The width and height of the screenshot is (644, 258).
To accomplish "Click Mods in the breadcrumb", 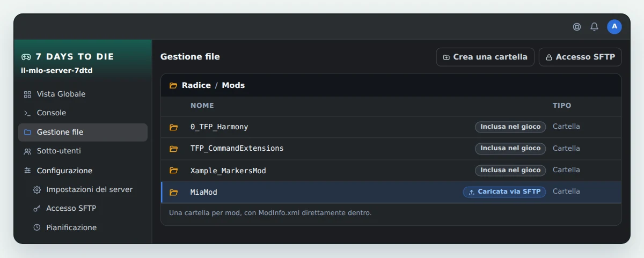I will point(233,85).
